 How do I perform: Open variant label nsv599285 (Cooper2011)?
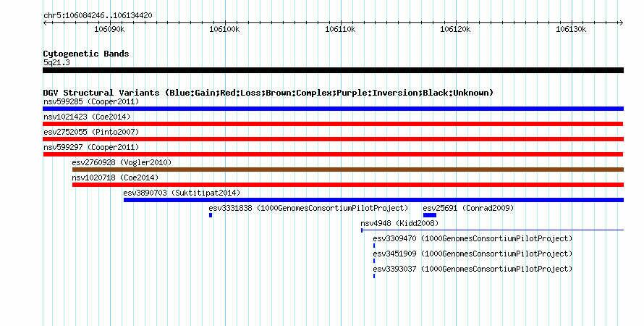[91, 101]
